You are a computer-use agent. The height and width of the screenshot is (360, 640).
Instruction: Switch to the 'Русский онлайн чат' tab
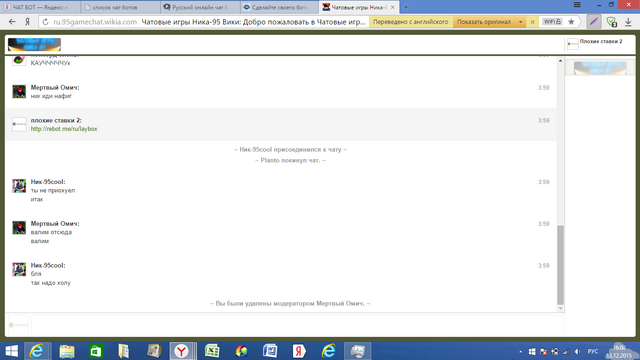pos(200,7)
